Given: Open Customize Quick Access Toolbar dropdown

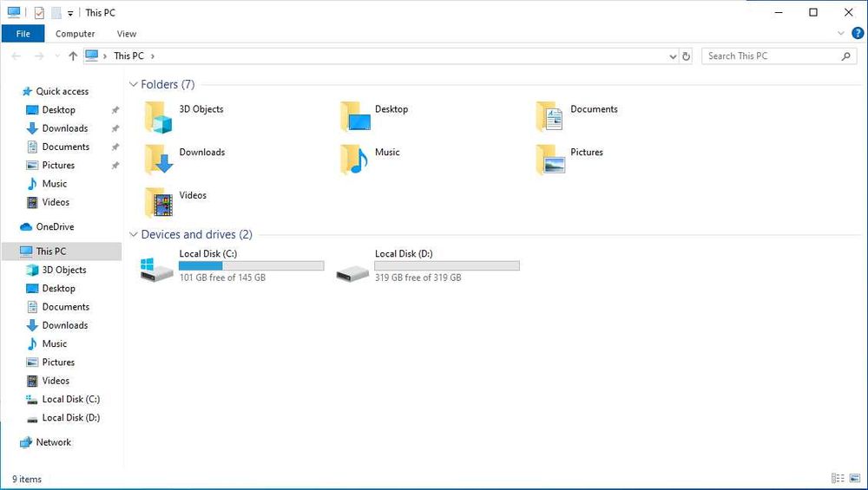Looking at the screenshot, I should pyautogui.click(x=70, y=13).
